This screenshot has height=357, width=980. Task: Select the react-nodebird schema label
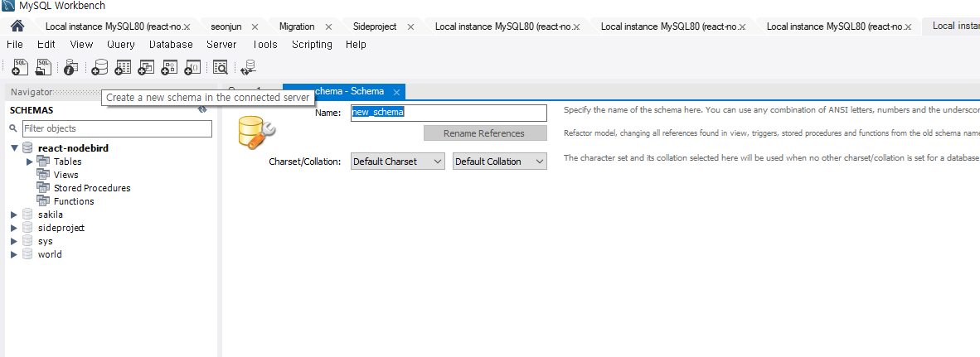73,148
